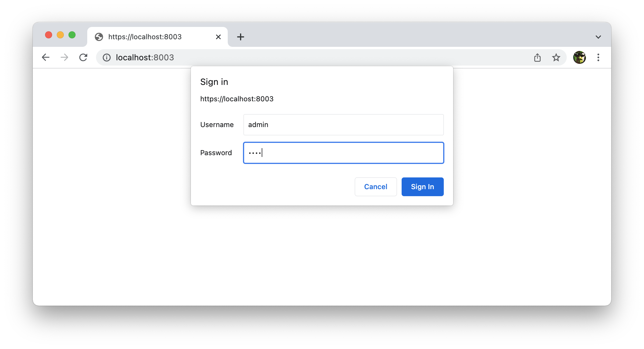Click the share icon in the toolbar
The image size is (644, 349).
[x=537, y=57]
